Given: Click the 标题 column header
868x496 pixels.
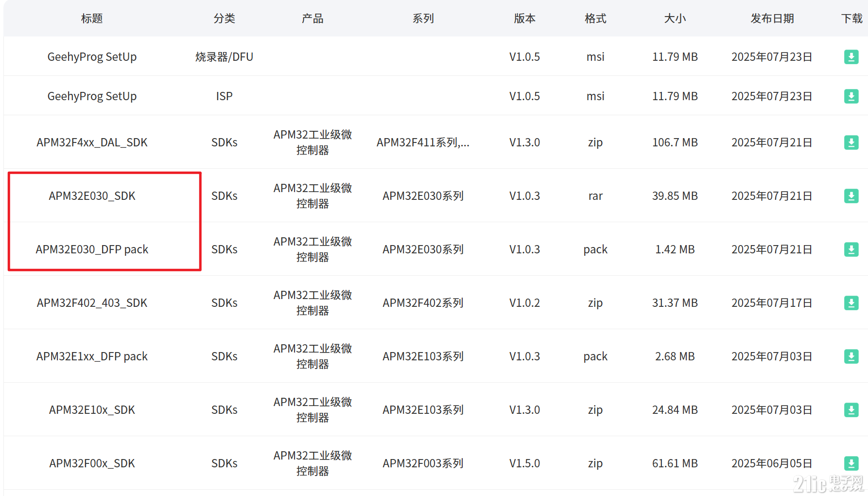Looking at the screenshot, I should pyautogui.click(x=92, y=18).
